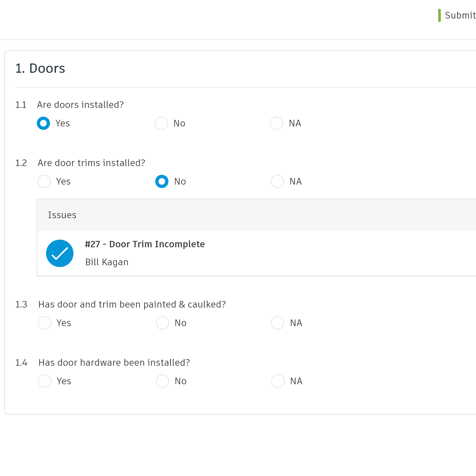Viewport: 476px width, 476px height.
Task: Pick NA for door hardware installed
Action: [278, 381]
